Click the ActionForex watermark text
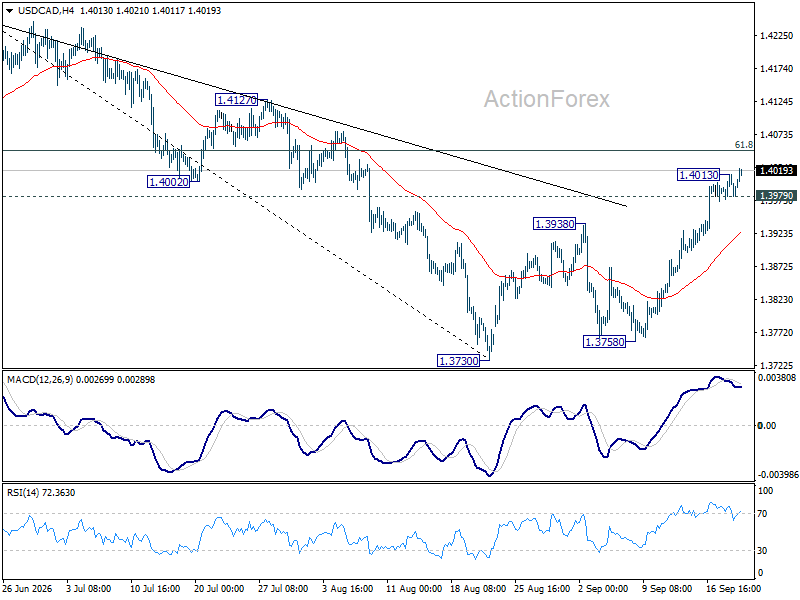Screen dimensions: 800x600 click(x=546, y=99)
